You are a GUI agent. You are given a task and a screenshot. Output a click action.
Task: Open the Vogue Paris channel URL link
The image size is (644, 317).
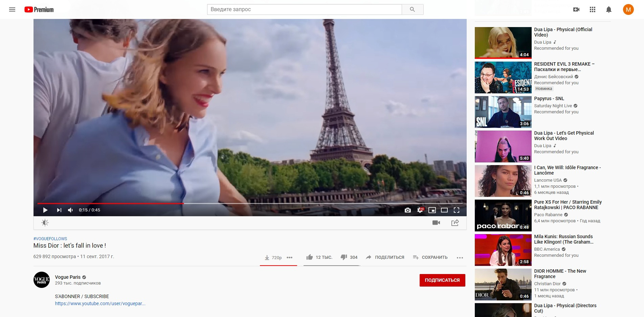point(100,303)
